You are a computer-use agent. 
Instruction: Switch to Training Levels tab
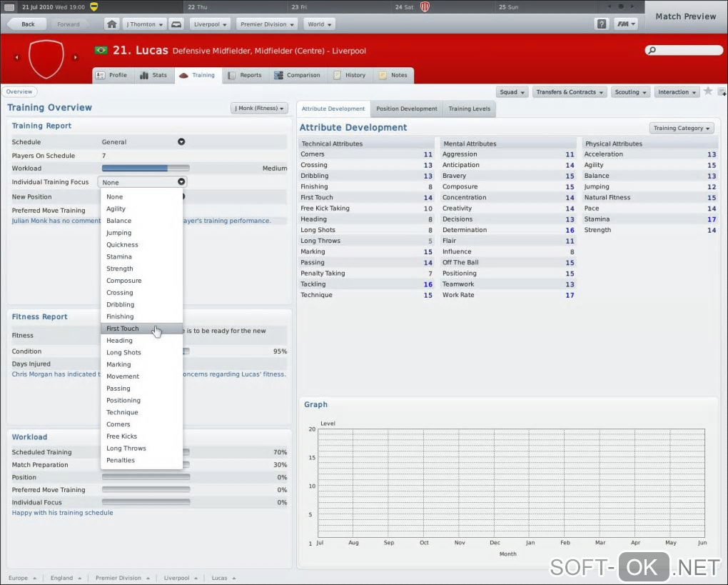point(470,109)
